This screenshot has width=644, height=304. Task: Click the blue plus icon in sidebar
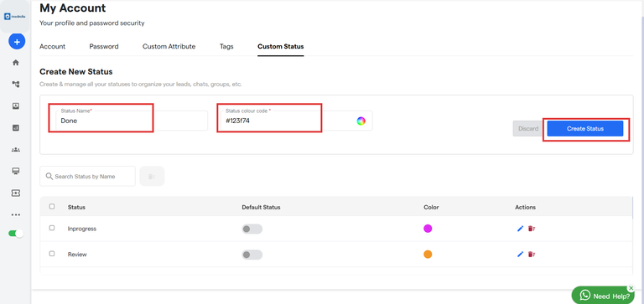click(17, 42)
